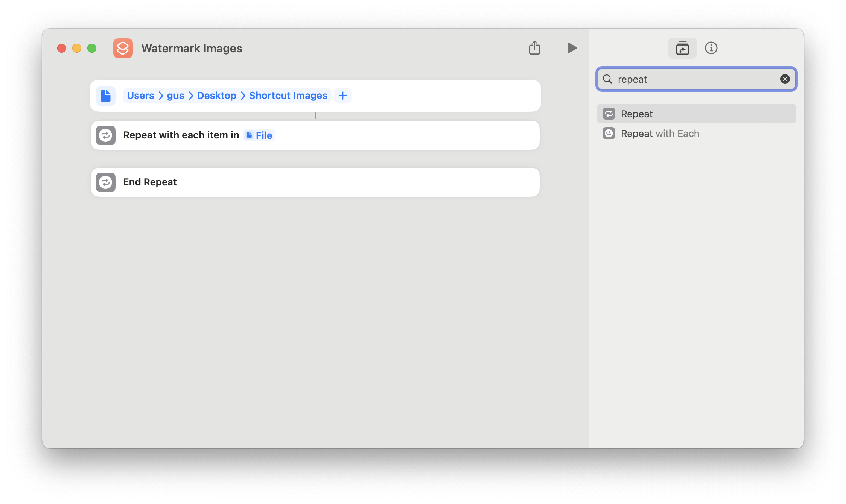Click the Repeat with each loop icon
The height and width of the screenshot is (504, 846).
[x=106, y=135]
